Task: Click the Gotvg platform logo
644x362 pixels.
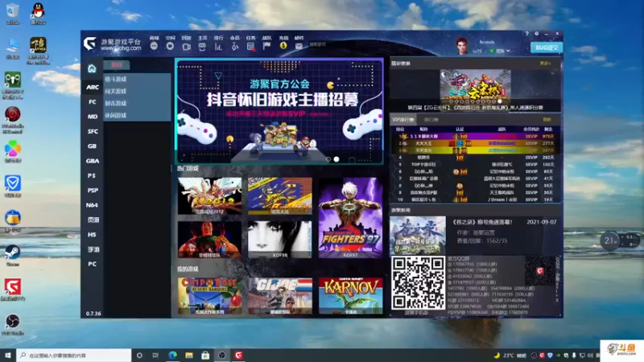Action: [x=89, y=43]
